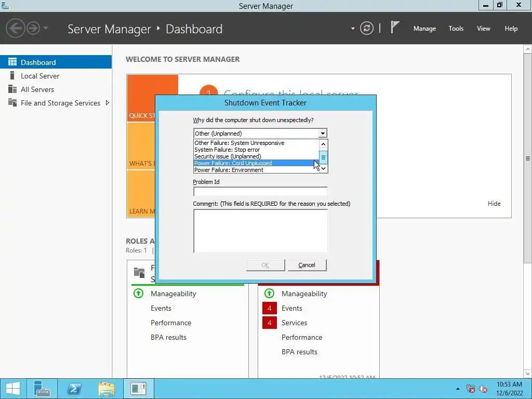The width and height of the screenshot is (532, 399).
Task: Click the WHAT'S NEW tile
Action: tap(141, 146)
